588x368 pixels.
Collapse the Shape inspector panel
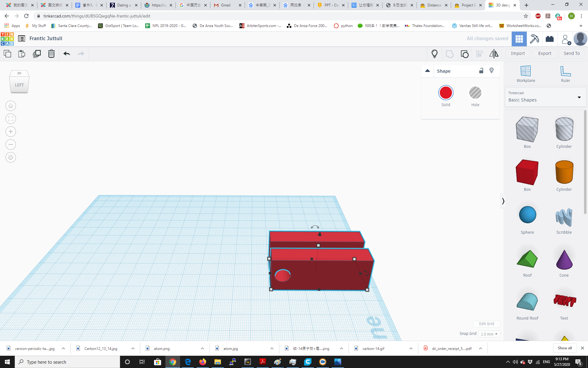coord(428,71)
